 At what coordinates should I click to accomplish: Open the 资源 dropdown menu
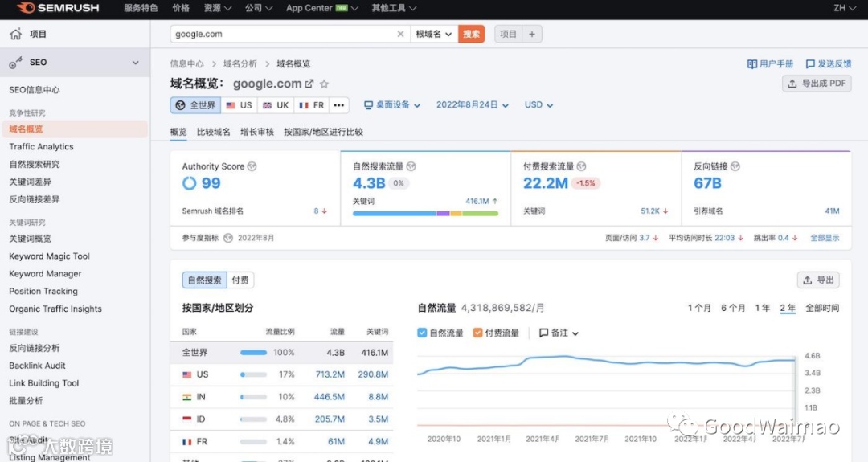[x=218, y=8]
